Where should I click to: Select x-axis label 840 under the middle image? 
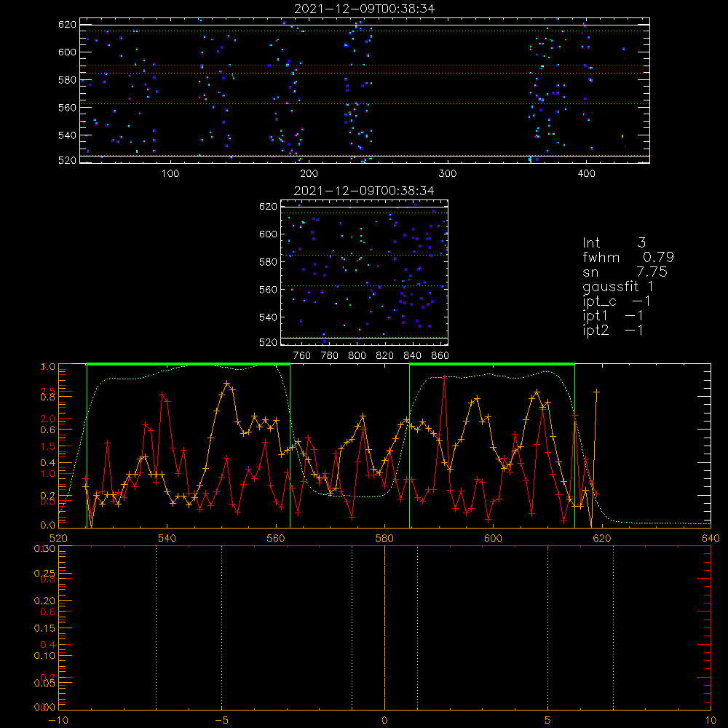coord(412,356)
